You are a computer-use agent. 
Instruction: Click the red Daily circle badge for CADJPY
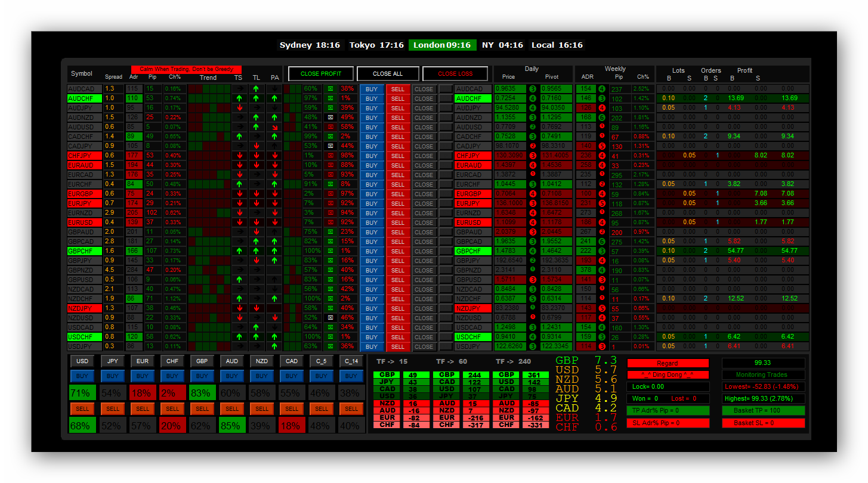tap(533, 146)
